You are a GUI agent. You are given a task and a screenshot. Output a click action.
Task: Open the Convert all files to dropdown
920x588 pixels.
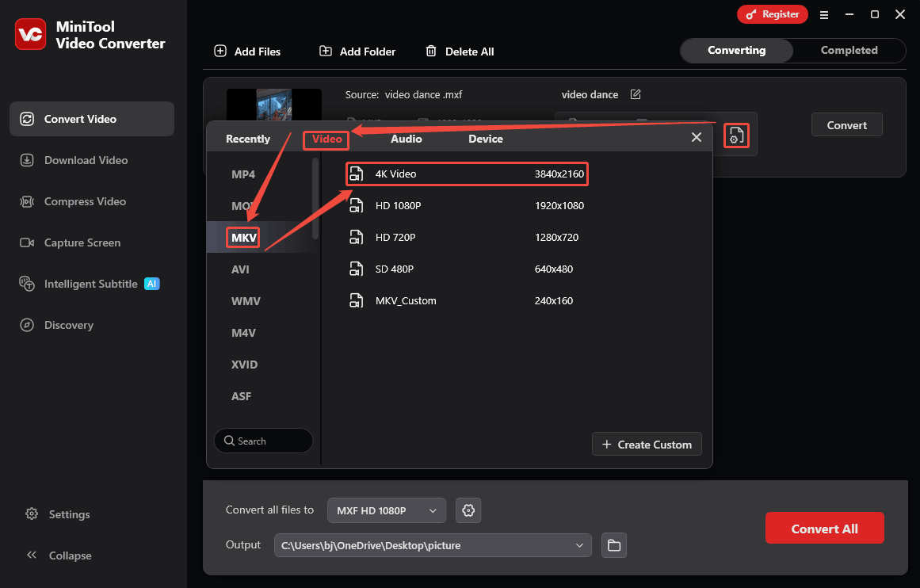point(386,510)
